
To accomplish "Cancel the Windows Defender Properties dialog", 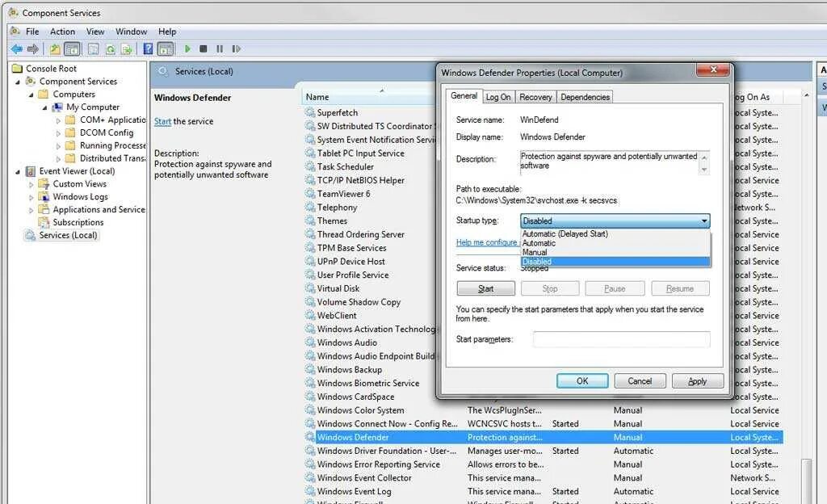I will pyautogui.click(x=640, y=380).
